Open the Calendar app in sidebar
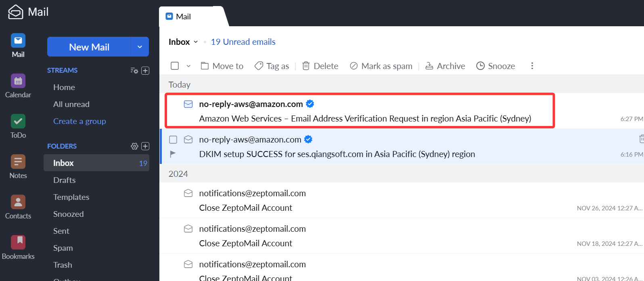 click(18, 86)
